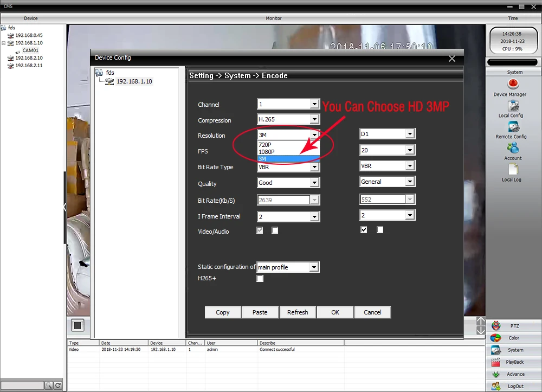Click the PlayBack icon
This screenshot has width=542, height=392.
point(496,362)
